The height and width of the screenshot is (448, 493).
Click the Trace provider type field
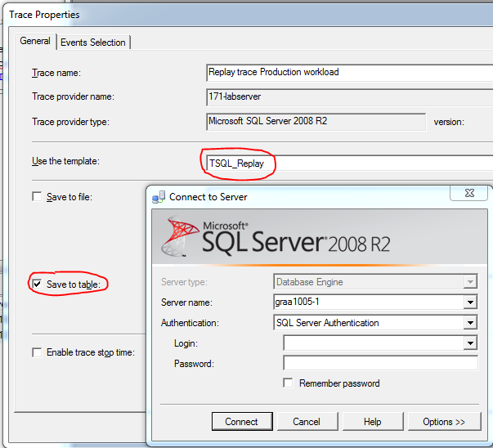click(316, 122)
